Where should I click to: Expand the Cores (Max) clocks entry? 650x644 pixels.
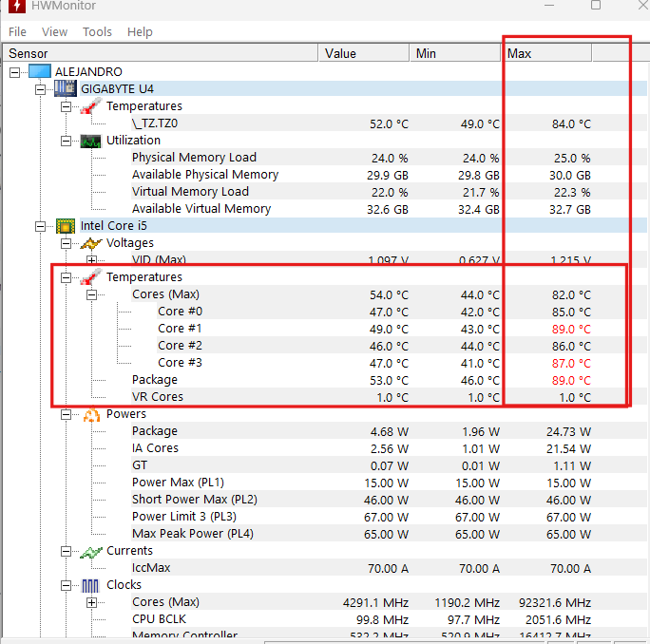click(x=91, y=602)
